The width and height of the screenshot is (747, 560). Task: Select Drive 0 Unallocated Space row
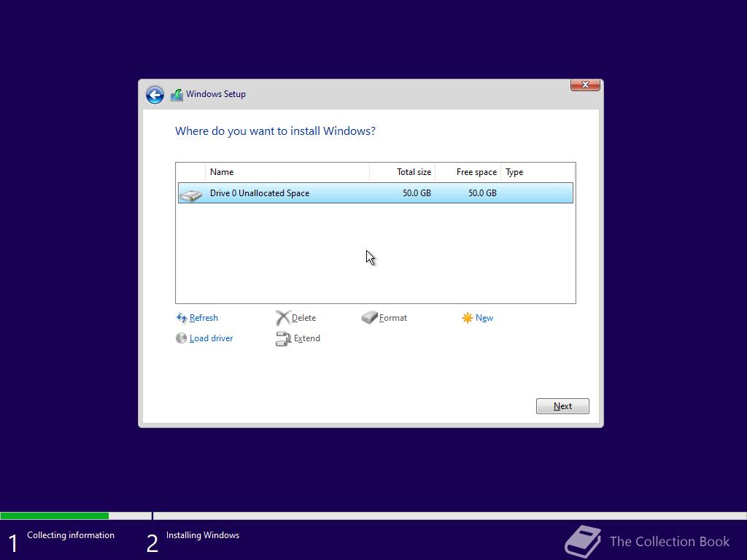pos(376,192)
